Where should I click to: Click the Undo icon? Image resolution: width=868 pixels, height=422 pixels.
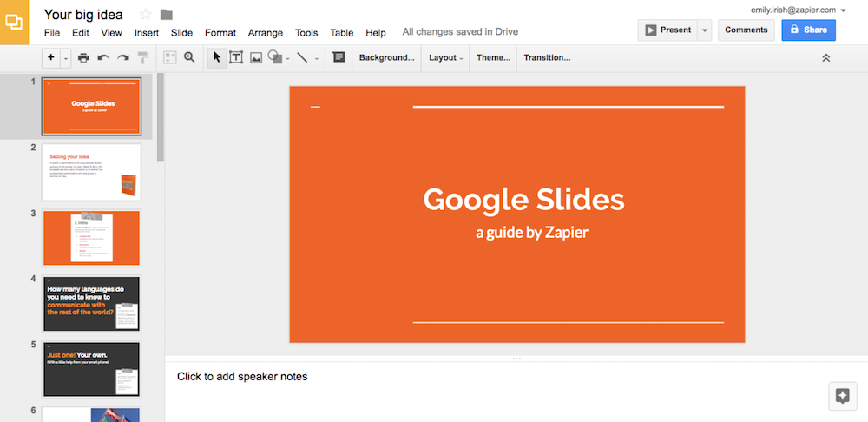point(103,57)
